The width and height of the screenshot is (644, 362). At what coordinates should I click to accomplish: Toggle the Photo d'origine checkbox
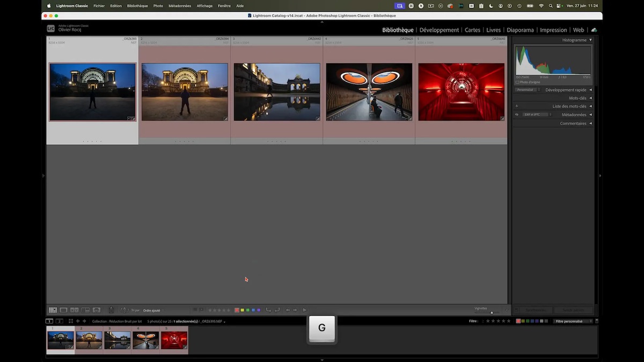tap(517, 82)
